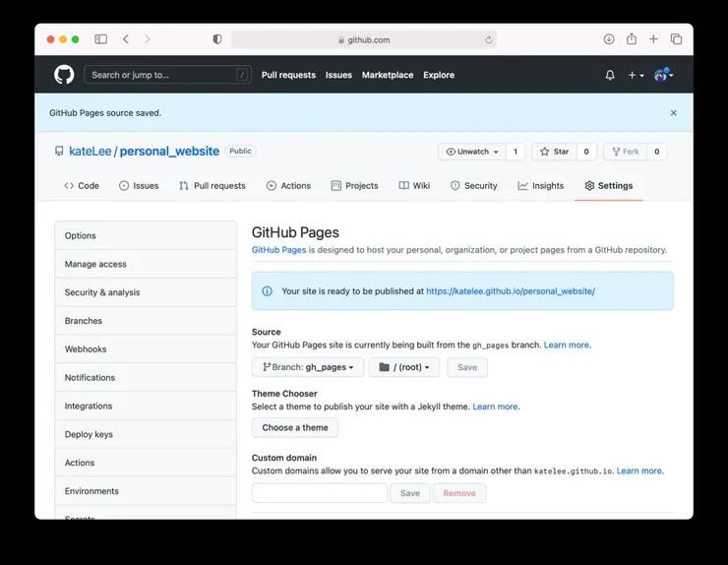The height and width of the screenshot is (565, 728).
Task: Click the GitHub Octocat logo
Action: click(x=64, y=75)
